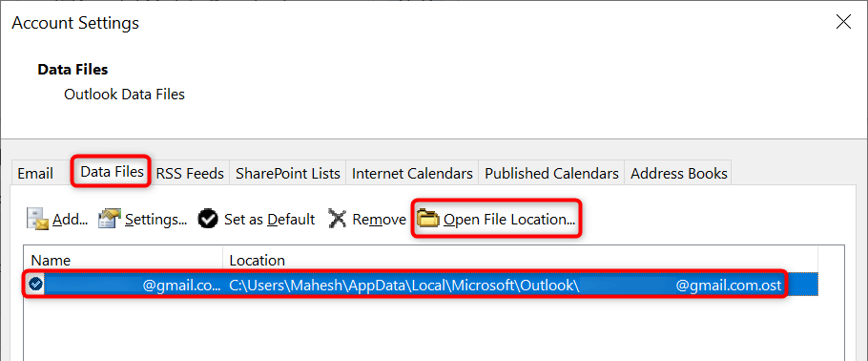The height and width of the screenshot is (361, 868).
Task: Click the Settings... button label
Action: click(156, 220)
